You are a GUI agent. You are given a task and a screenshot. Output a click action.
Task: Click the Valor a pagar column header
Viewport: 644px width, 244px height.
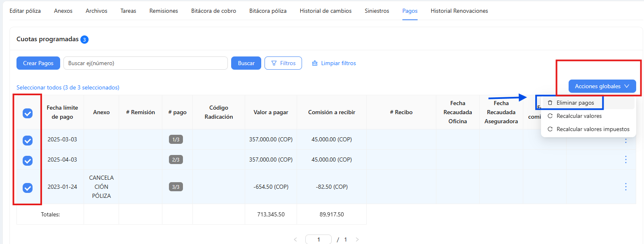pos(271,112)
